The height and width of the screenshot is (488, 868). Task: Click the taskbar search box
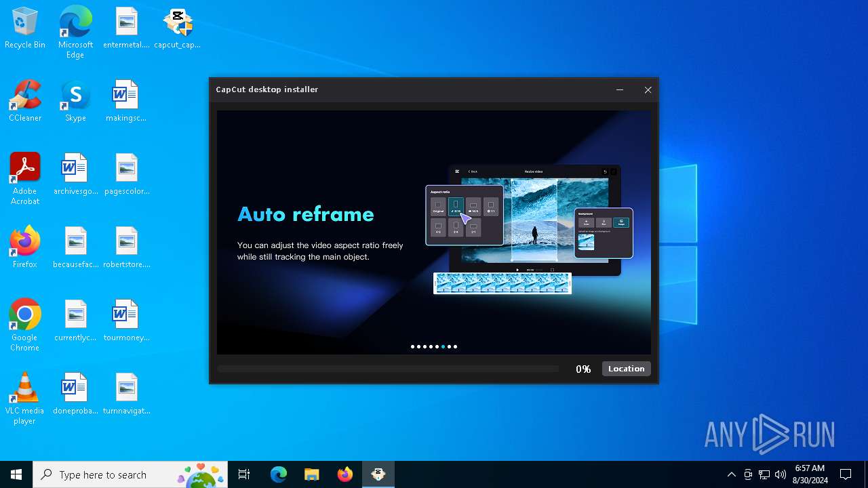point(131,474)
